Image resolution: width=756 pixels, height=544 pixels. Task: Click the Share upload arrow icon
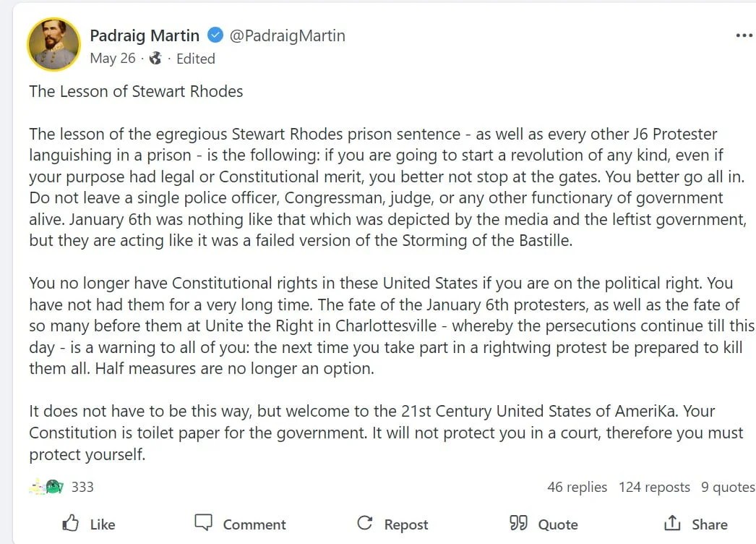672,523
